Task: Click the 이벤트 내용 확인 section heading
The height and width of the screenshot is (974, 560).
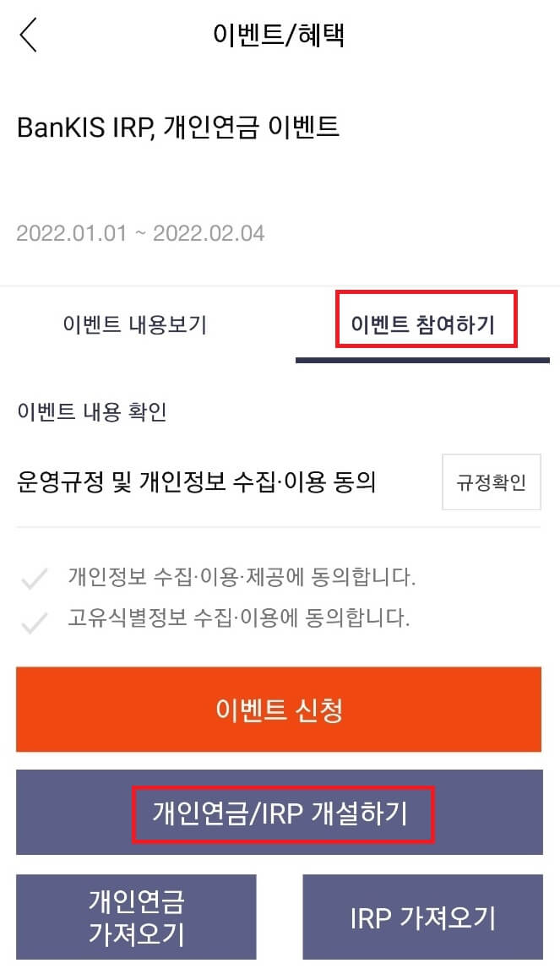Action: pos(92,411)
